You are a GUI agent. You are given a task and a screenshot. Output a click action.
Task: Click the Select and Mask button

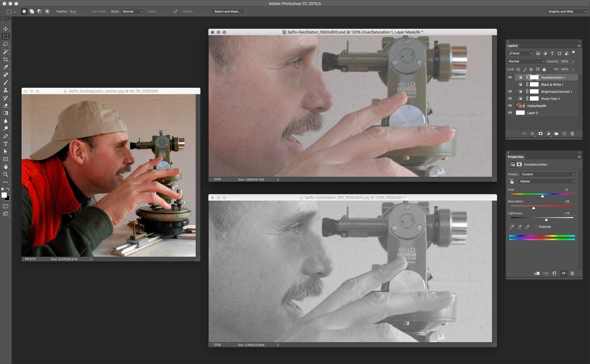[x=227, y=11]
